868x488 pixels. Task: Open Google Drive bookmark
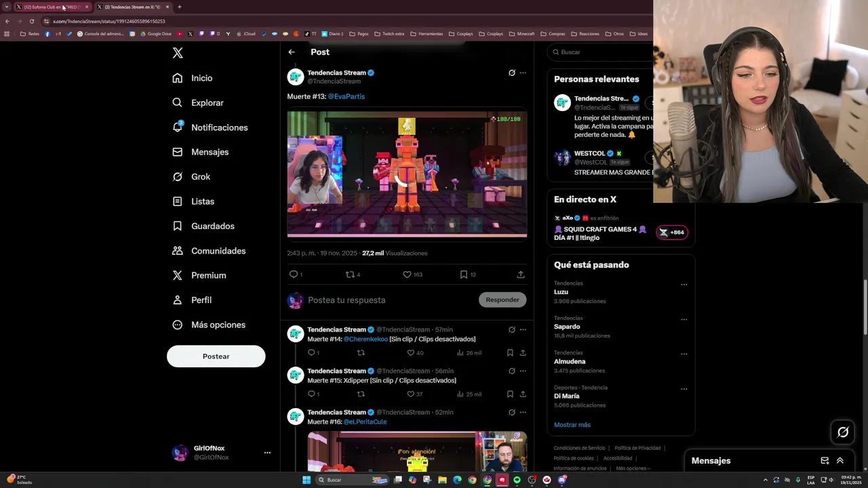tap(156, 34)
